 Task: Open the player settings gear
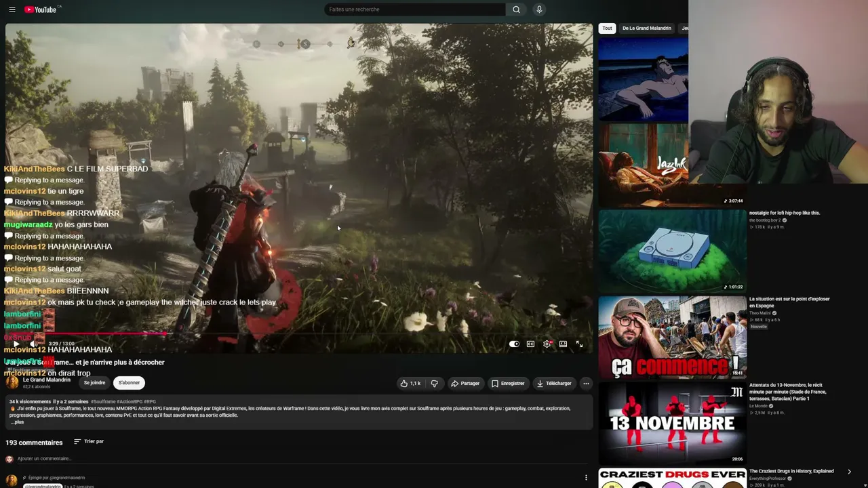pyautogui.click(x=547, y=344)
